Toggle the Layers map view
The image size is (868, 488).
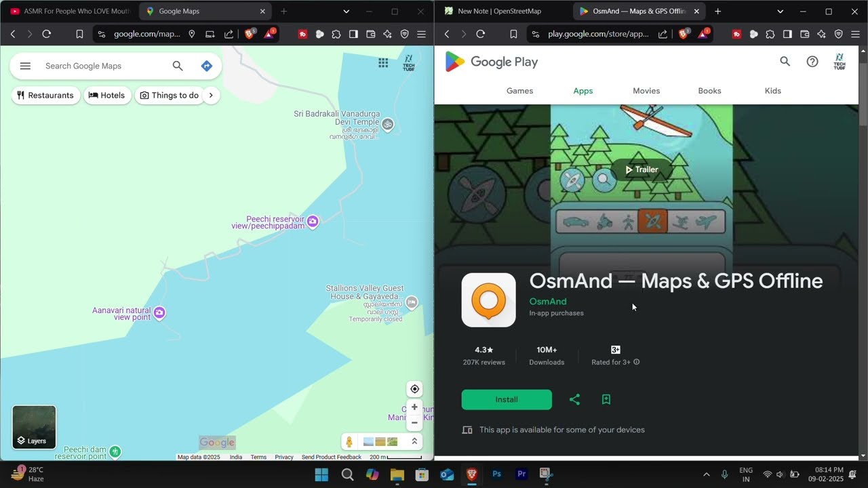[34, 427]
